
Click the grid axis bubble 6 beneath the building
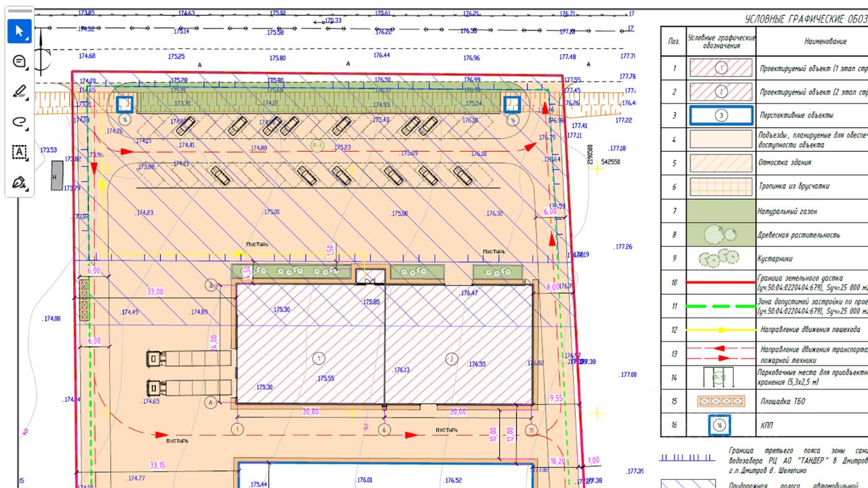[x=384, y=430]
